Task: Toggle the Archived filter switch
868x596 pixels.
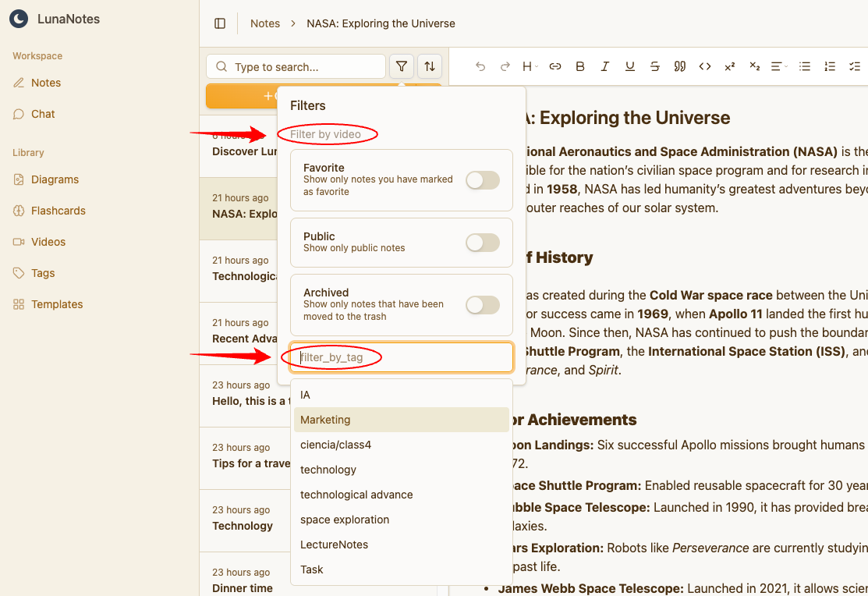Action: coord(482,305)
